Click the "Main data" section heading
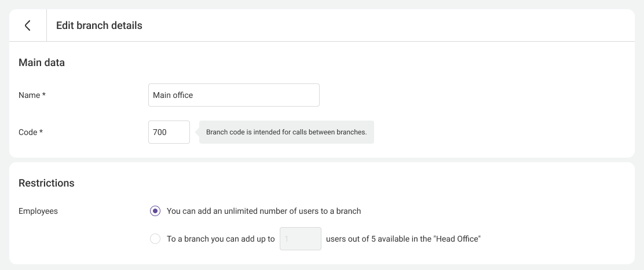Screen dimensions: 644x270 pyautogui.click(x=42, y=63)
